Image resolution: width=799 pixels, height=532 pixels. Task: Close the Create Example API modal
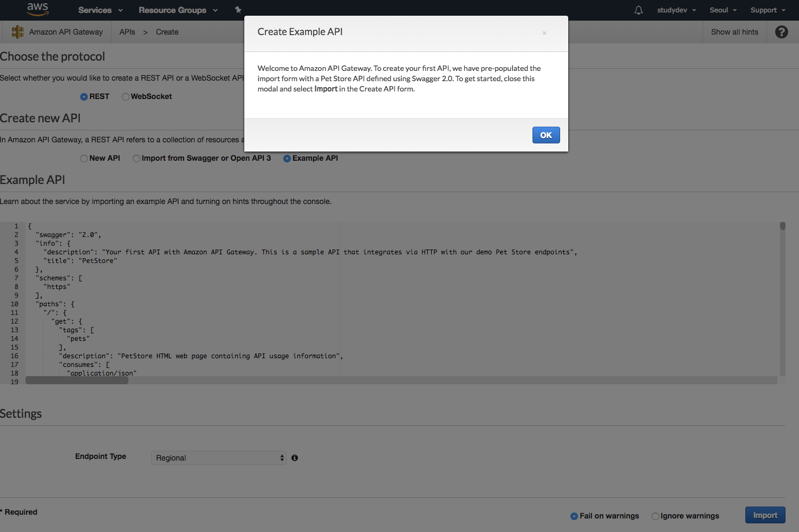[544, 33]
